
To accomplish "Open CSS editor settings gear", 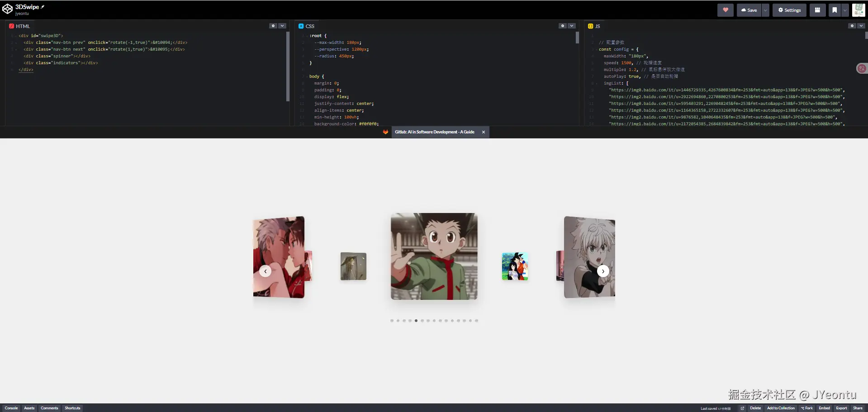I will (563, 26).
